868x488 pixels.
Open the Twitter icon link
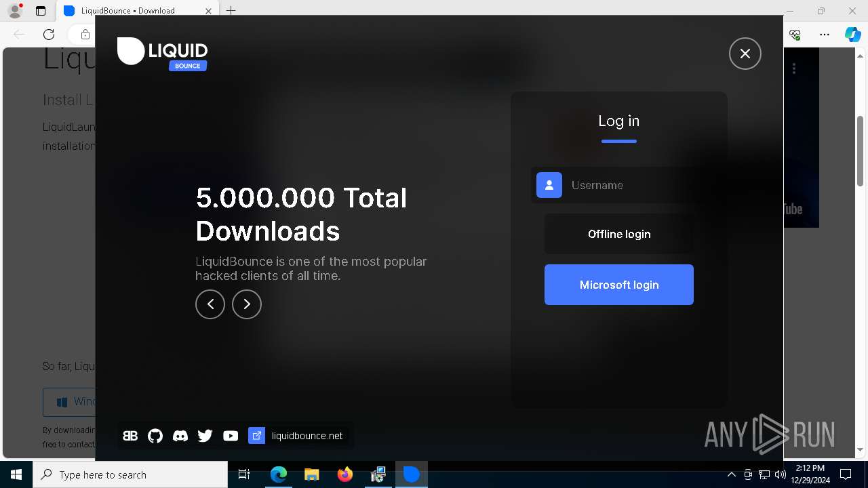point(205,436)
